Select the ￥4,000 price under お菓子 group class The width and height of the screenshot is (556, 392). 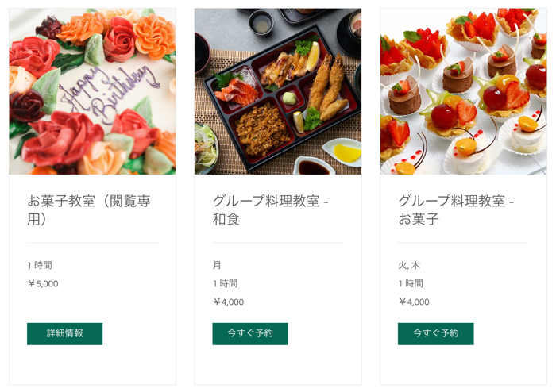(414, 302)
